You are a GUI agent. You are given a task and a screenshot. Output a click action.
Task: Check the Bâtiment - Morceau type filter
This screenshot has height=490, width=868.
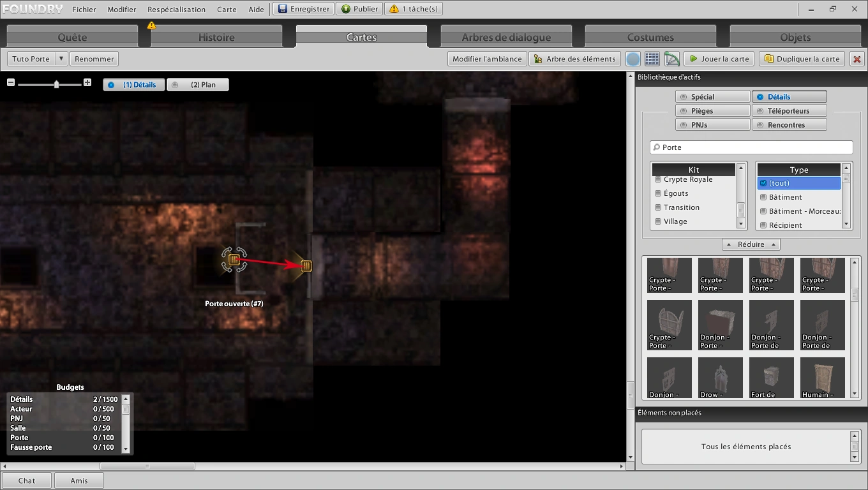click(x=763, y=211)
